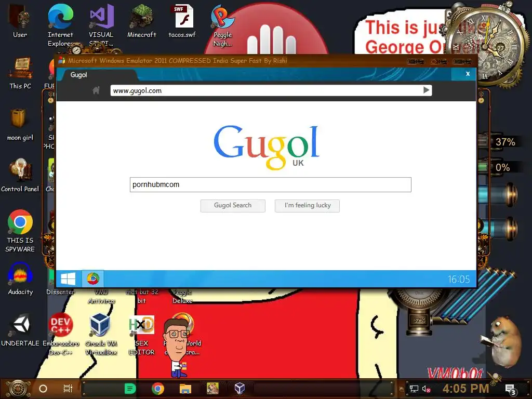Open the Peggle Nights desktop icon
This screenshot has width=532, height=399.
(222, 26)
